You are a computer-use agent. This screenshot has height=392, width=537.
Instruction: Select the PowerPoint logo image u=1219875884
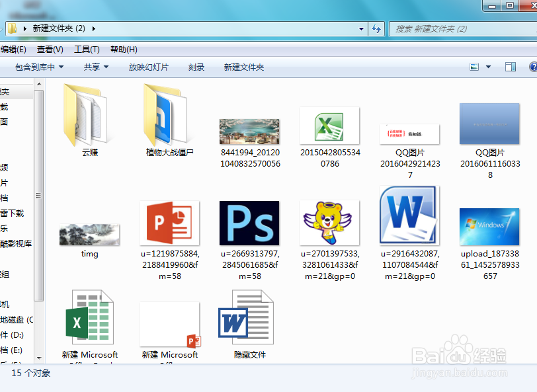tap(169, 223)
